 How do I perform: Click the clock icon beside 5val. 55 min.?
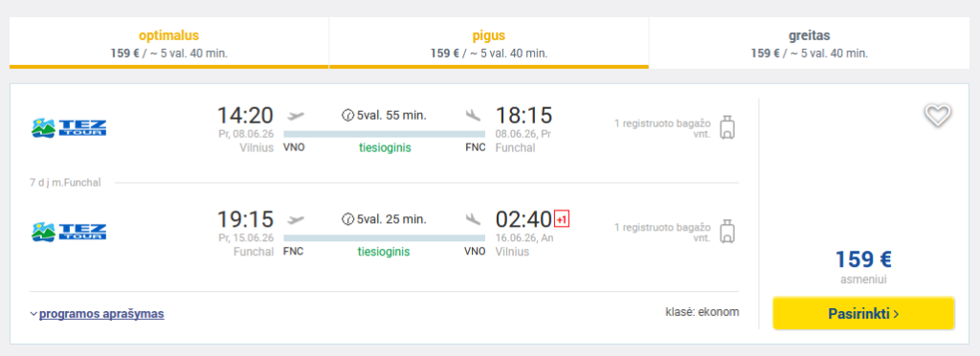pyautogui.click(x=347, y=115)
